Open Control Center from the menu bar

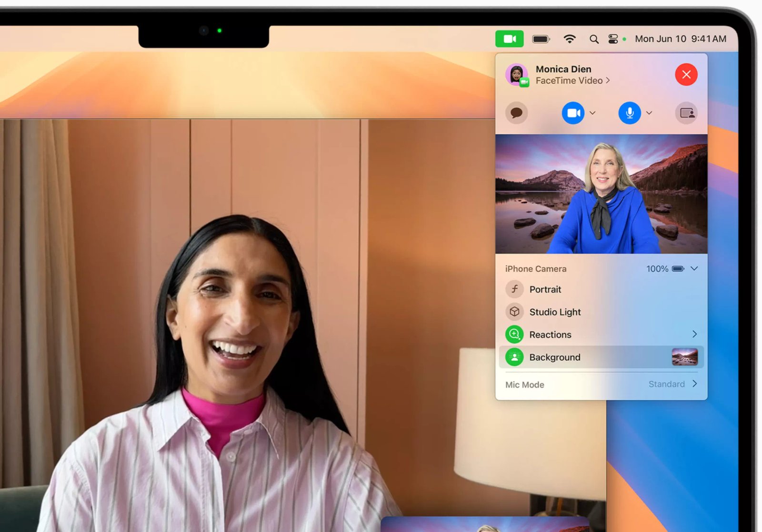[x=612, y=39]
